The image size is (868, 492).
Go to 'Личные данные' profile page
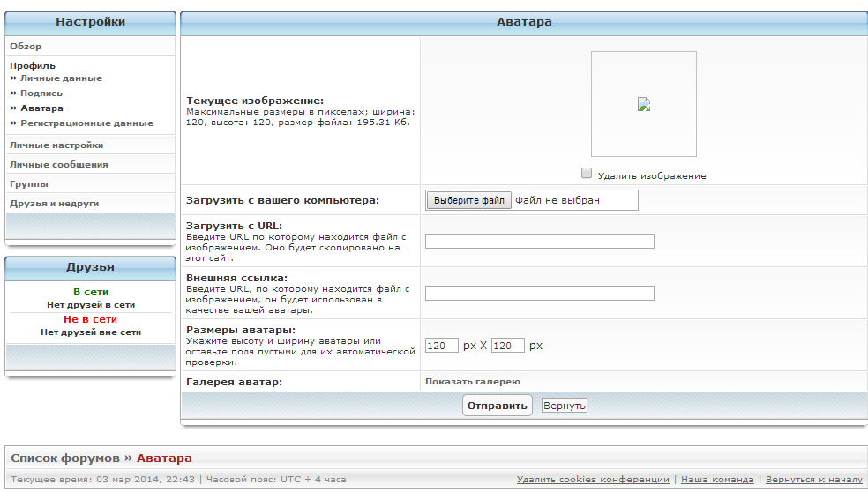click(62, 78)
